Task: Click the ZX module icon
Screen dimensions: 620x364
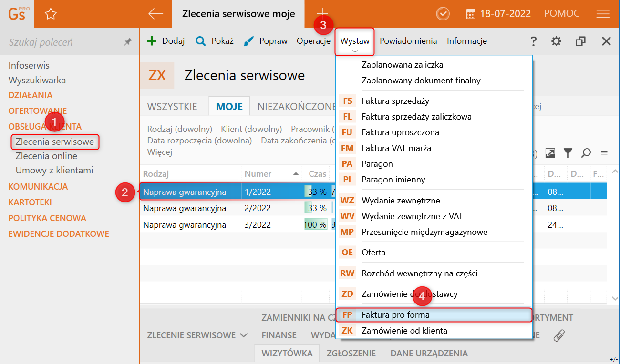Action: 157,75
